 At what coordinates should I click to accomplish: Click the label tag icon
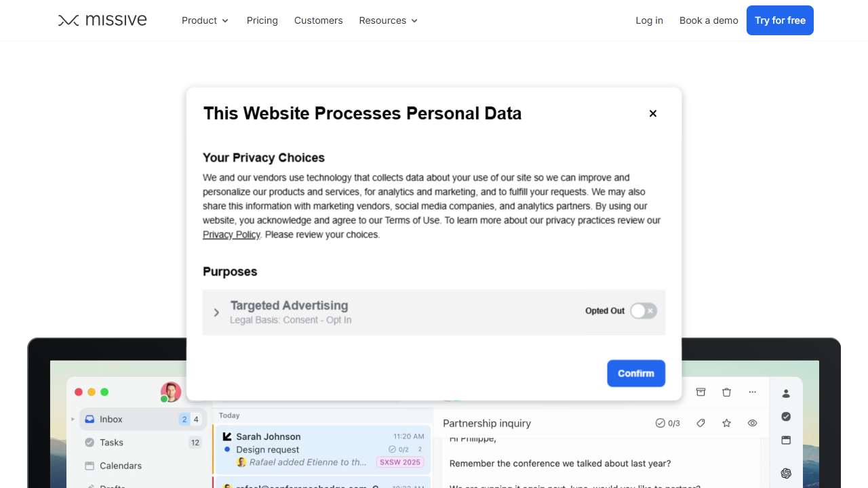701,423
